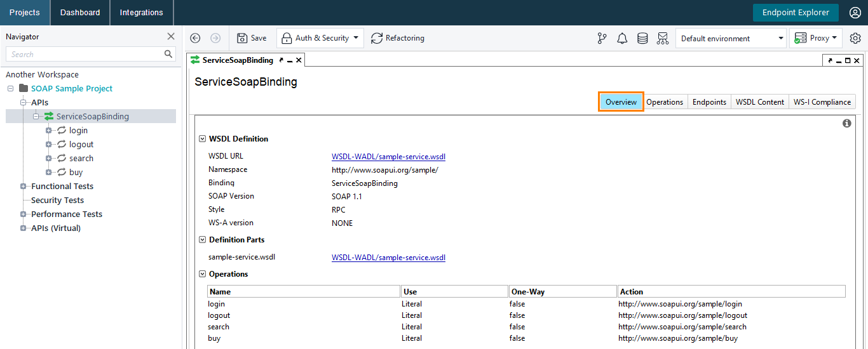Collapse the WSDL Definition section
The height and width of the screenshot is (349, 868).
(x=202, y=138)
